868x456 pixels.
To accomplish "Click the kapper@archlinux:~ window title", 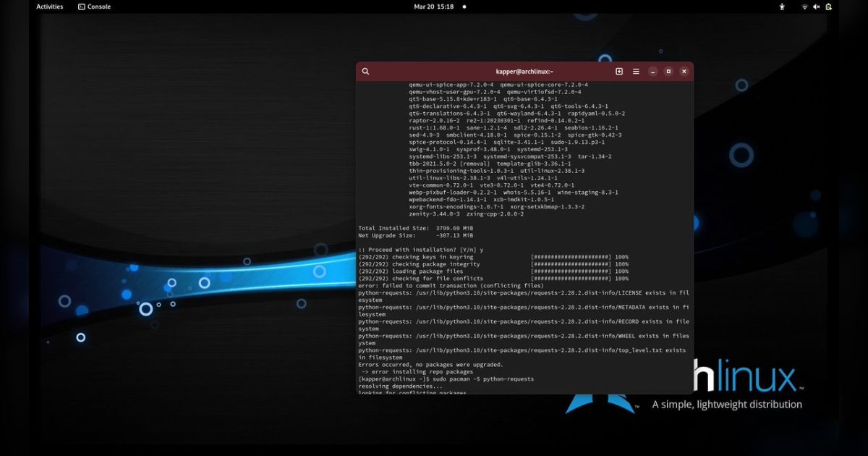I will pyautogui.click(x=524, y=71).
